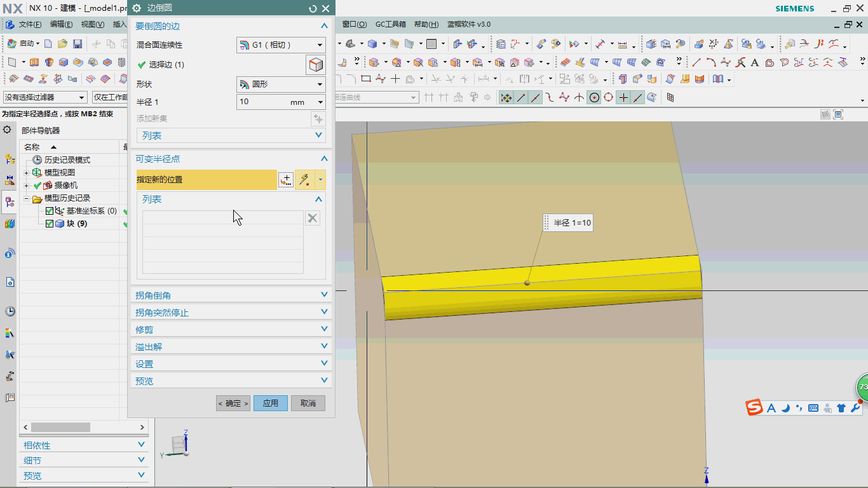Image resolution: width=868 pixels, height=488 pixels.
Task: Expand the 模型视图 tree node
Action: (27, 173)
